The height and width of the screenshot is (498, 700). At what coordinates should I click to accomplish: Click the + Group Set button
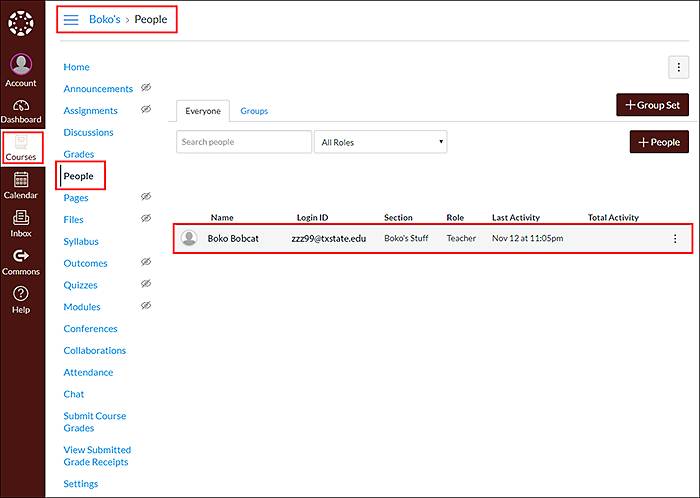click(x=652, y=105)
